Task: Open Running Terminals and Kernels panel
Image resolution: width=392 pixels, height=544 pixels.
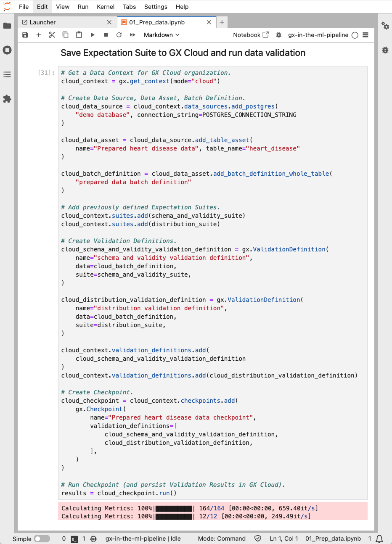Action: point(7,50)
